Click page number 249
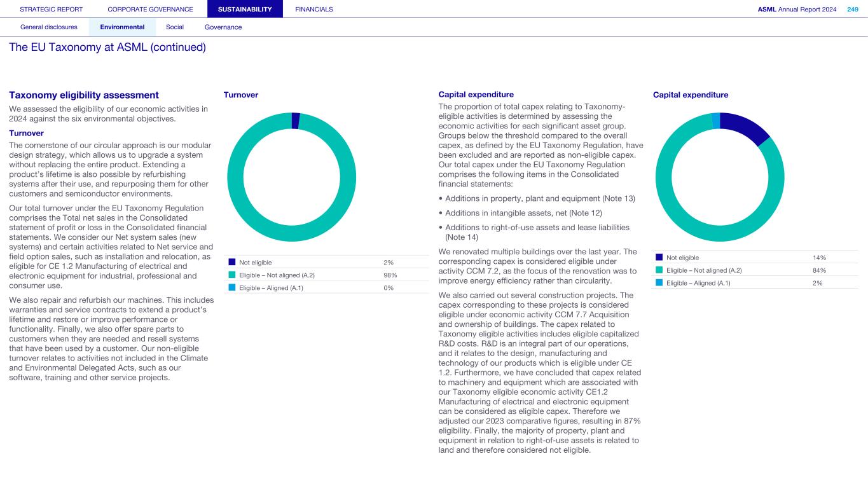This screenshot has height=489, width=868. [852, 9]
